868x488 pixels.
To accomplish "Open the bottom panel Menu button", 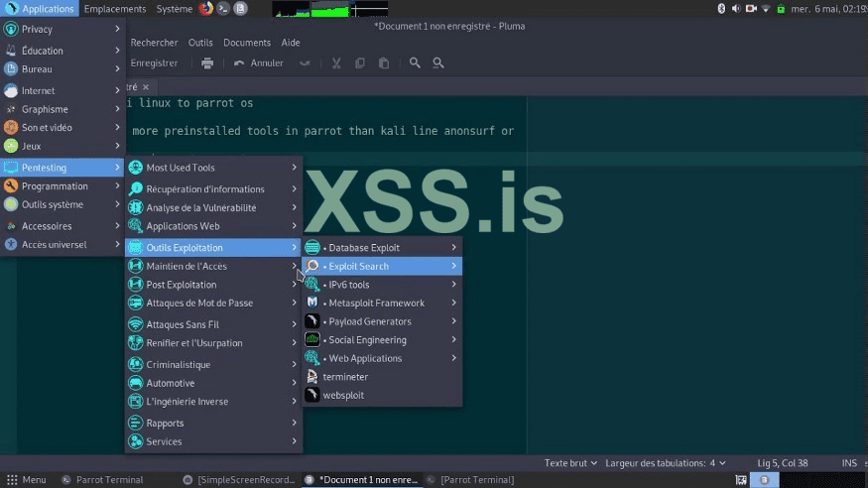I will [x=26, y=480].
